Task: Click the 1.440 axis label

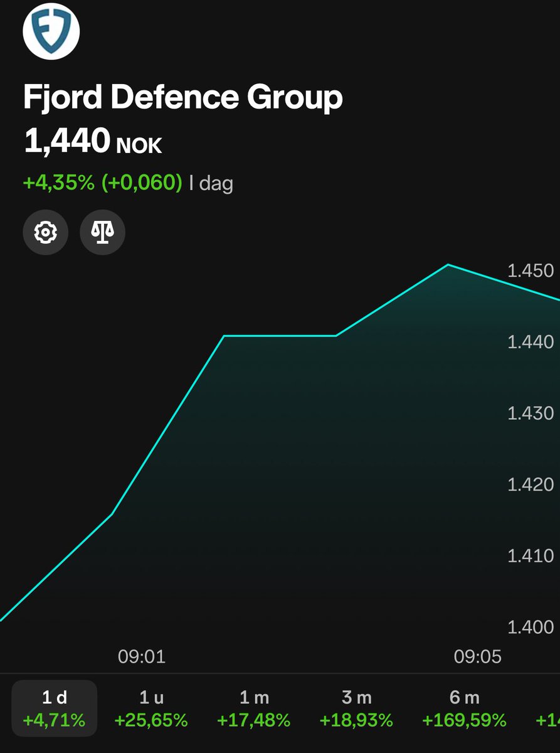Action: coord(531,342)
